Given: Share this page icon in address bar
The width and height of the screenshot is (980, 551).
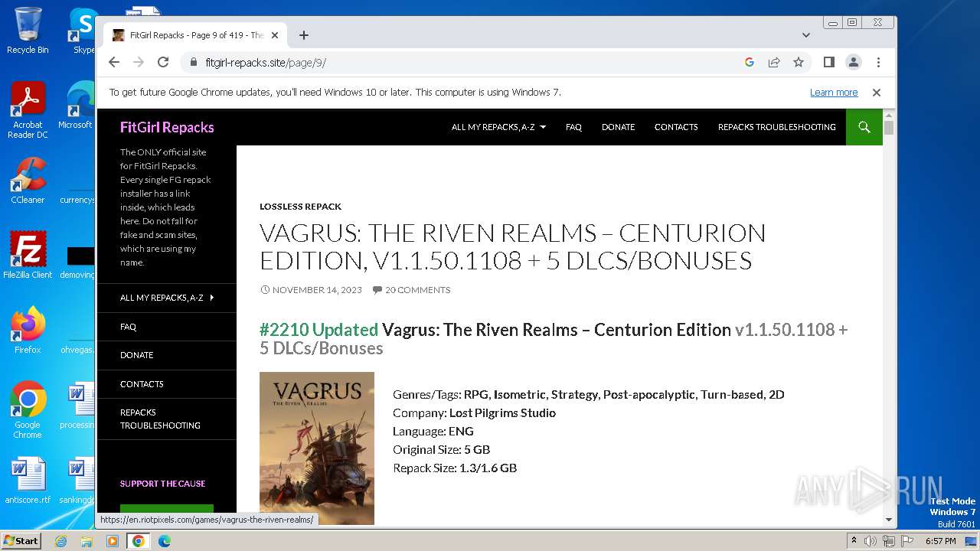Looking at the screenshot, I should click(x=774, y=62).
